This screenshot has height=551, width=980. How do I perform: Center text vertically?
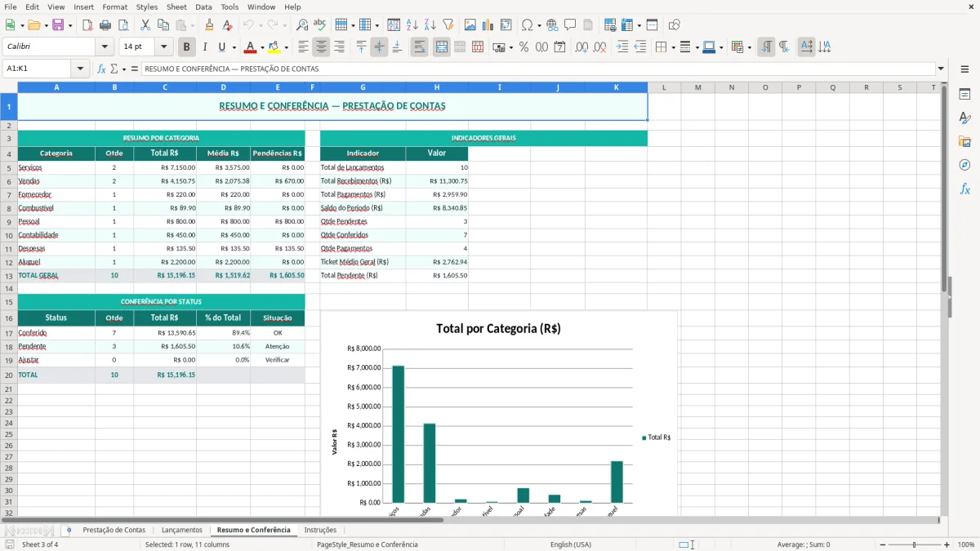pos(380,47)
